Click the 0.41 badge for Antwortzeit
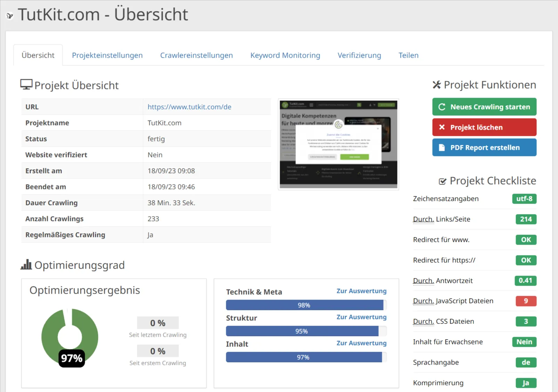Image resolution: width=558 pixels, height=392 pixels. click(x=525, y=280)
